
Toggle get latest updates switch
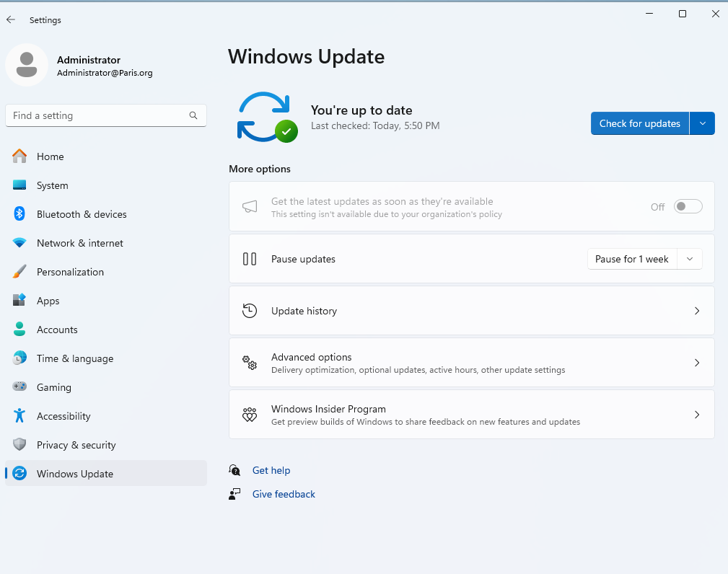click(x=688, y=206)
